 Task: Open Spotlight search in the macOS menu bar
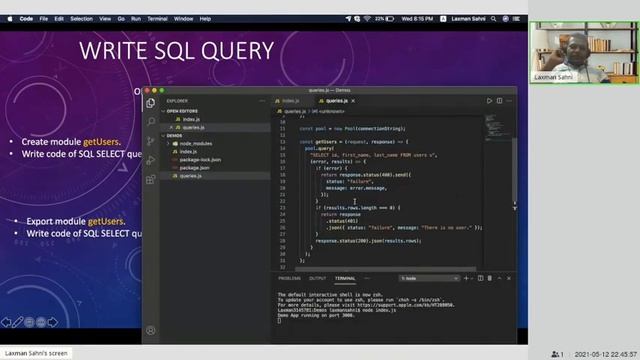[493, 19]
